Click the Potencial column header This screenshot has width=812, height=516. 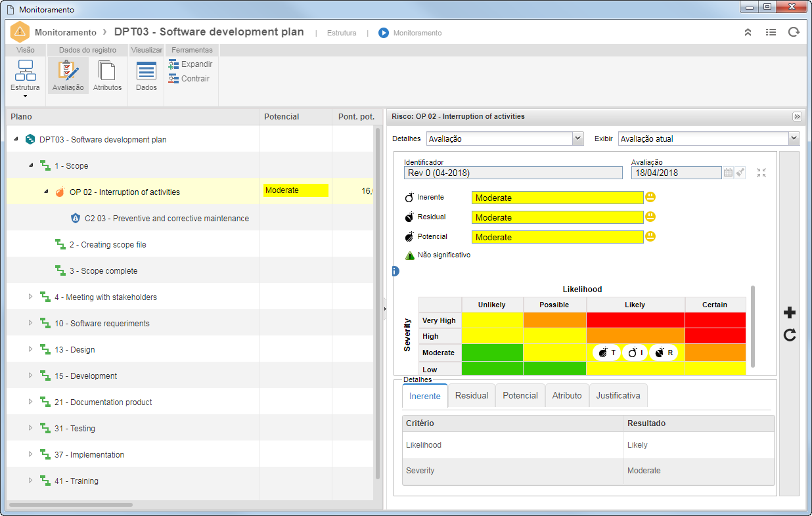pyautogui.click(x=296, y=116)
